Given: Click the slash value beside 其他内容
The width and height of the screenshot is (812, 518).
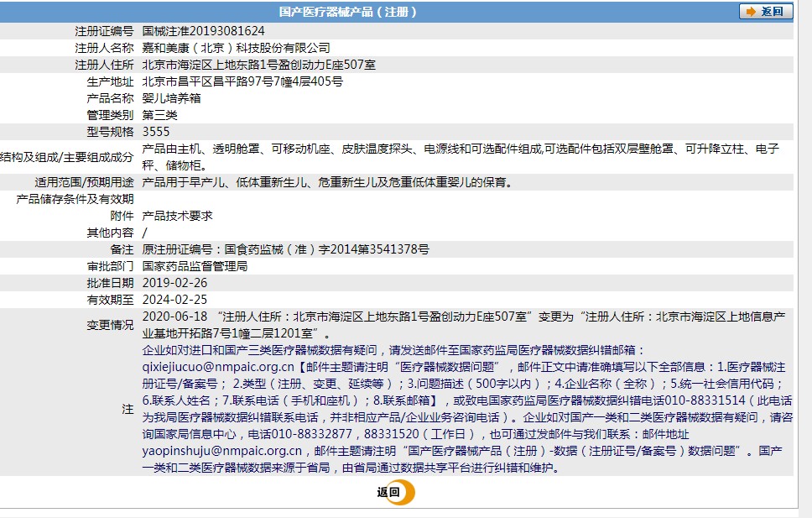Looking at the screenshot, I should coord(144,233).
